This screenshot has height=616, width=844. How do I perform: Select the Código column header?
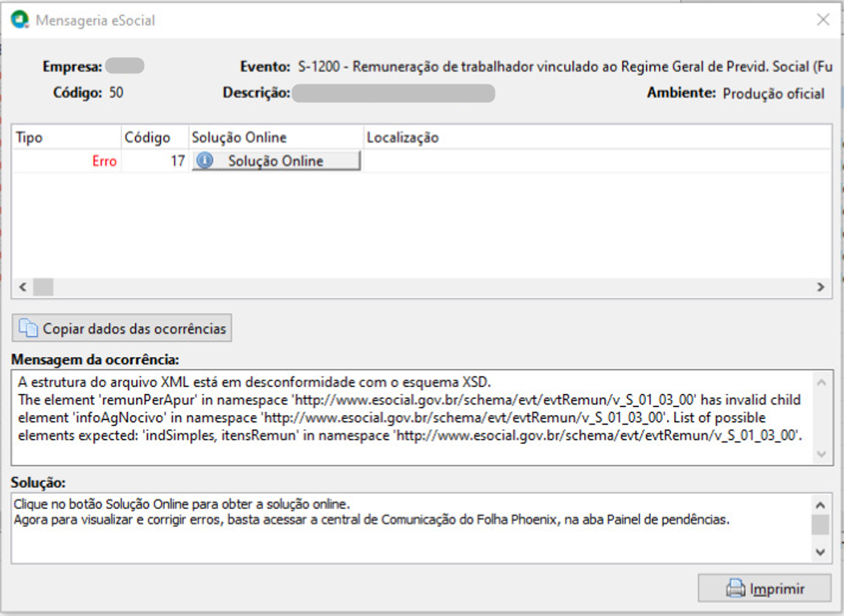click(155, 138)
